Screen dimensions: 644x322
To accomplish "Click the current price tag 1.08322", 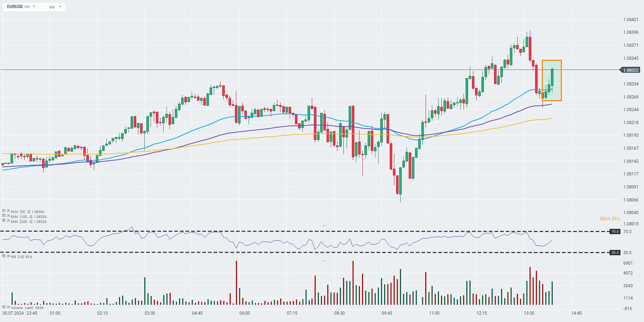I will point(631,70).
